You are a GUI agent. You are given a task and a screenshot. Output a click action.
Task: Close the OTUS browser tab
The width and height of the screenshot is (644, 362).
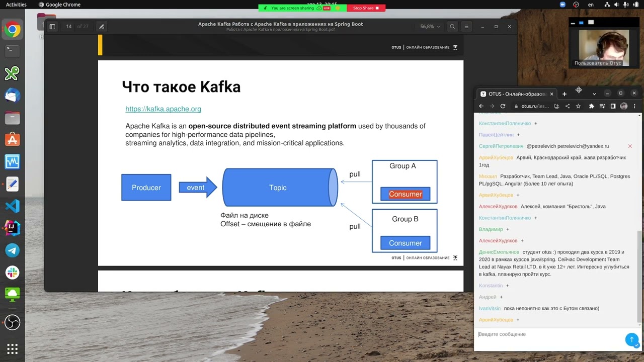coord(551,94)
